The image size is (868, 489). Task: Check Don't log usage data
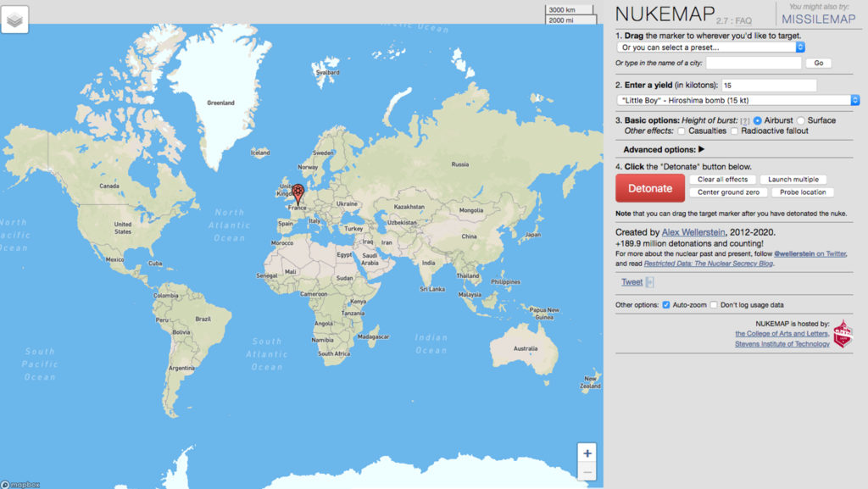(714, 305)
